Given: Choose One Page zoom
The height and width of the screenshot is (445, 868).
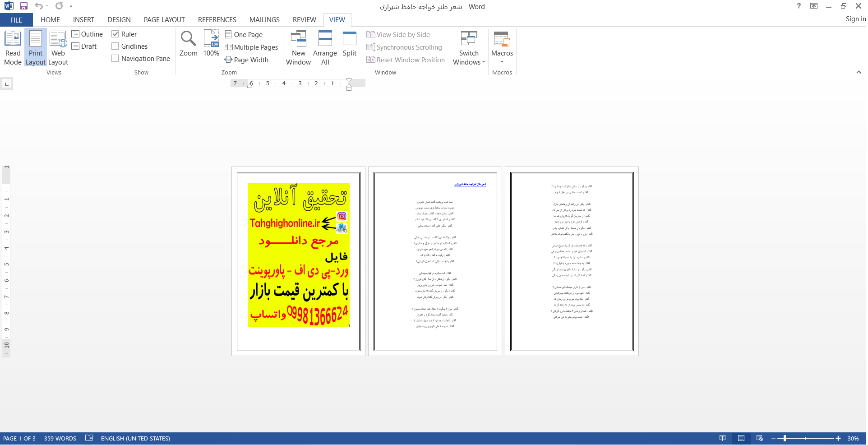Looking at the screenshot, I should point(244,35).
